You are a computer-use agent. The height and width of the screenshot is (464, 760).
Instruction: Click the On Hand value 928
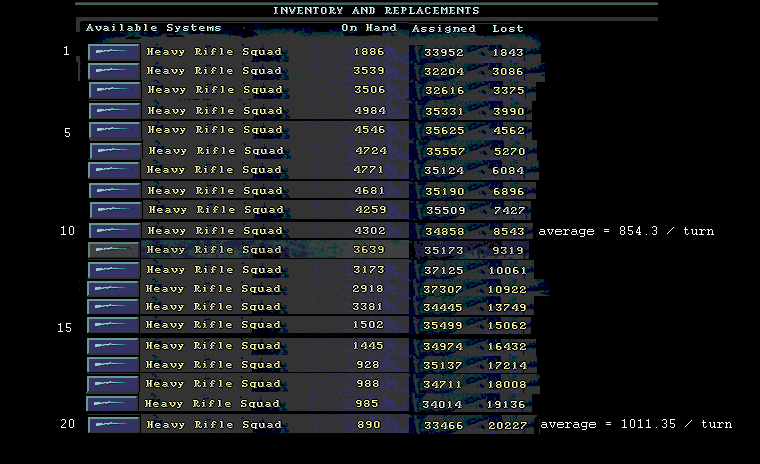[368, 365]
